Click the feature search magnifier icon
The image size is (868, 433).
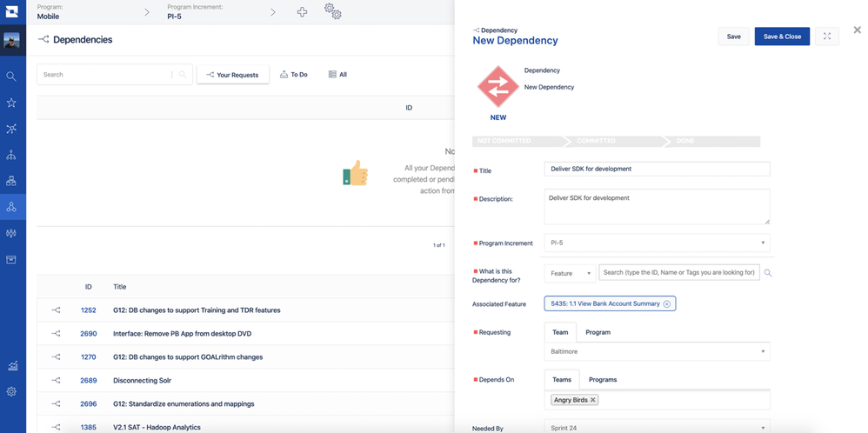point(768,273)
